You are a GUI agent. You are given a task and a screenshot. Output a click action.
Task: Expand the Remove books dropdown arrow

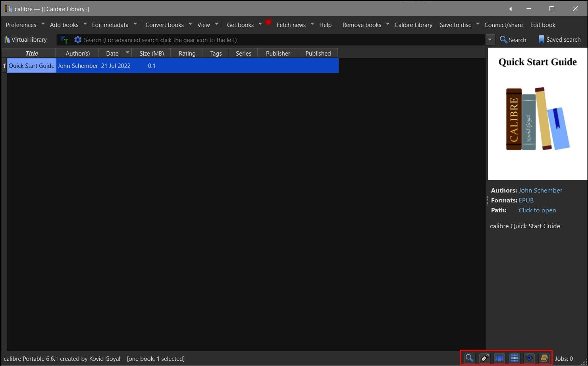pos(388,24)
